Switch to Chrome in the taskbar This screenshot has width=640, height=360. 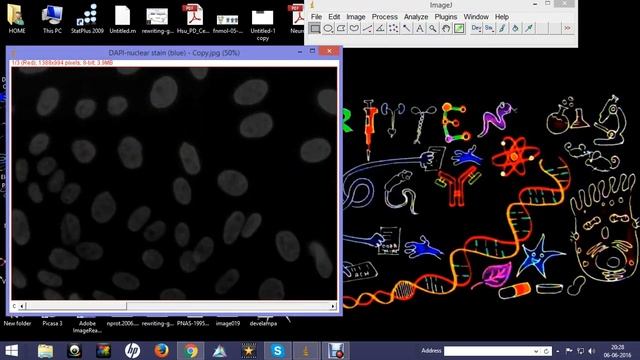(191, 351)
